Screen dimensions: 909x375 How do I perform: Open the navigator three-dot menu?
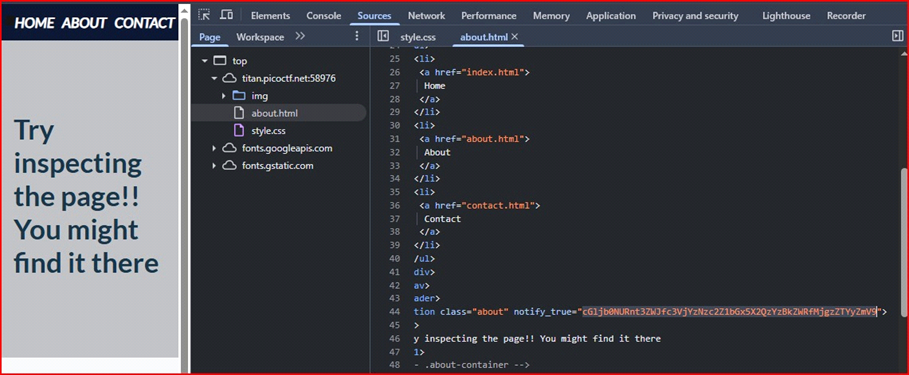point(357,37)
